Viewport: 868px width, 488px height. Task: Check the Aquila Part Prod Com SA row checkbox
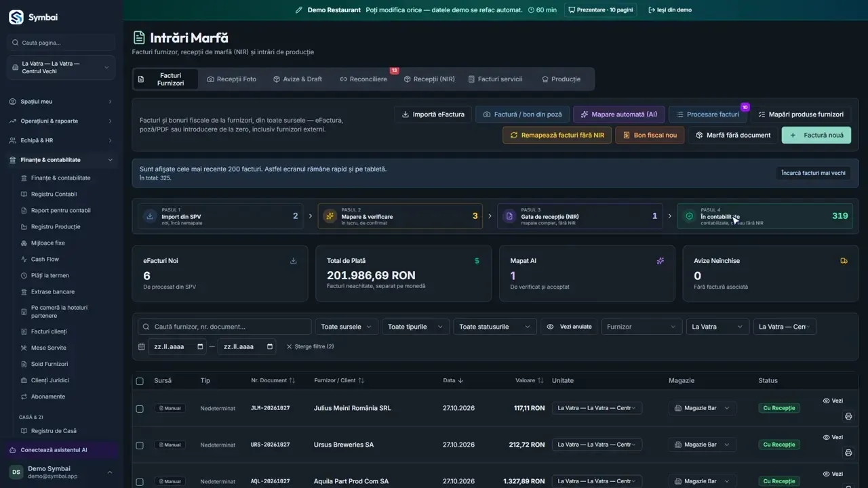pos(140,482)
